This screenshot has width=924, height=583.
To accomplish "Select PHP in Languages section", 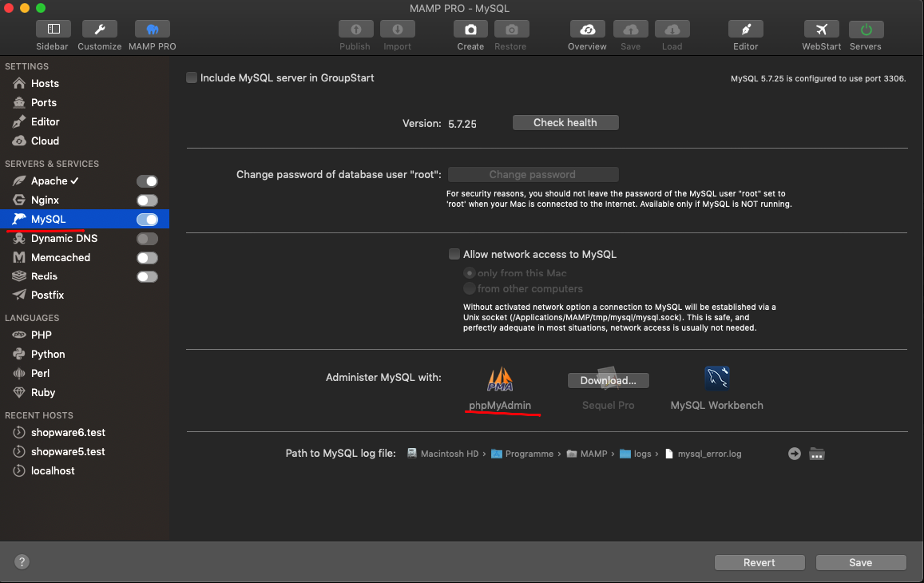I will pos(42,335).
